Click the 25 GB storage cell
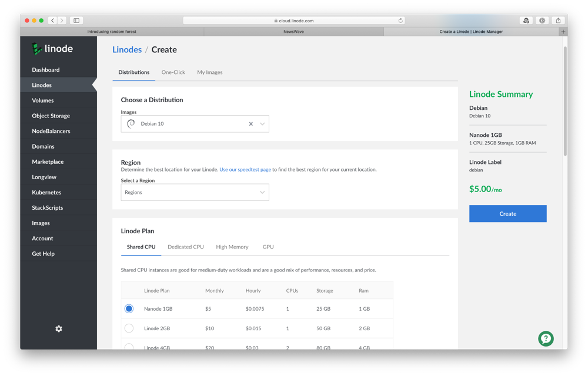Screen dimensions: 588x376 click(x=323, y=309)
